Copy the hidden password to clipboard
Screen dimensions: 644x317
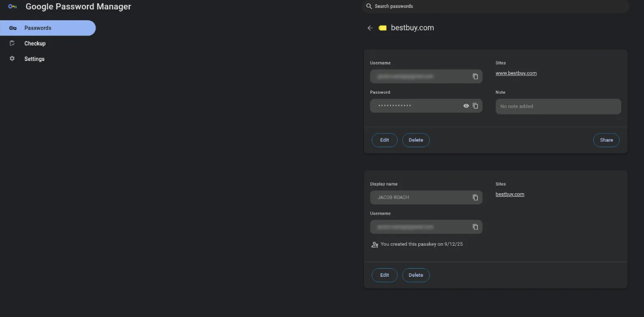[x=475, y=106]
